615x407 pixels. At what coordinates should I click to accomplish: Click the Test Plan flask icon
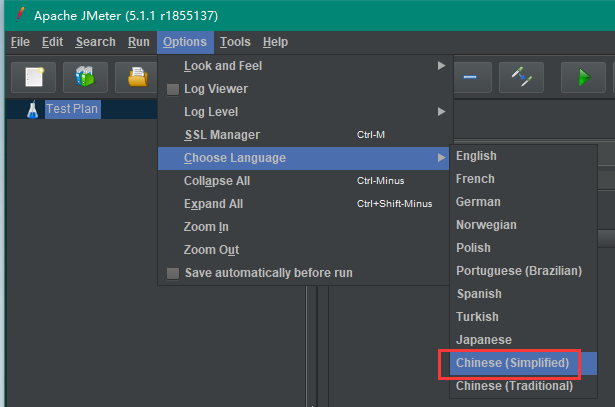(x=33, y=109)
